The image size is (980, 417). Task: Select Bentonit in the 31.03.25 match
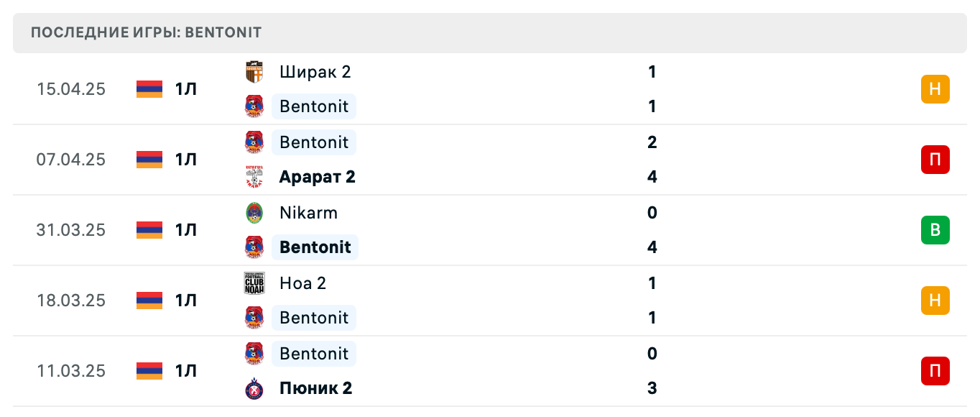(x=315, y=247)
